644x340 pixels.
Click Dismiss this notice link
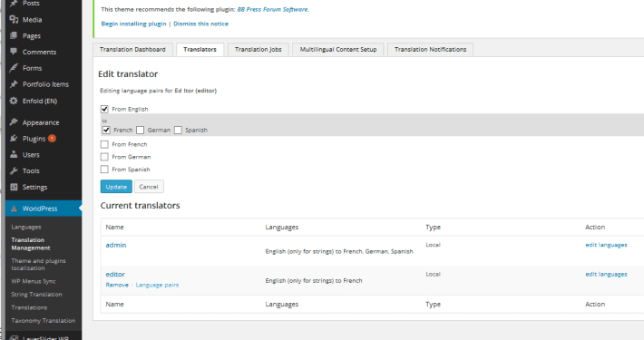200,24
